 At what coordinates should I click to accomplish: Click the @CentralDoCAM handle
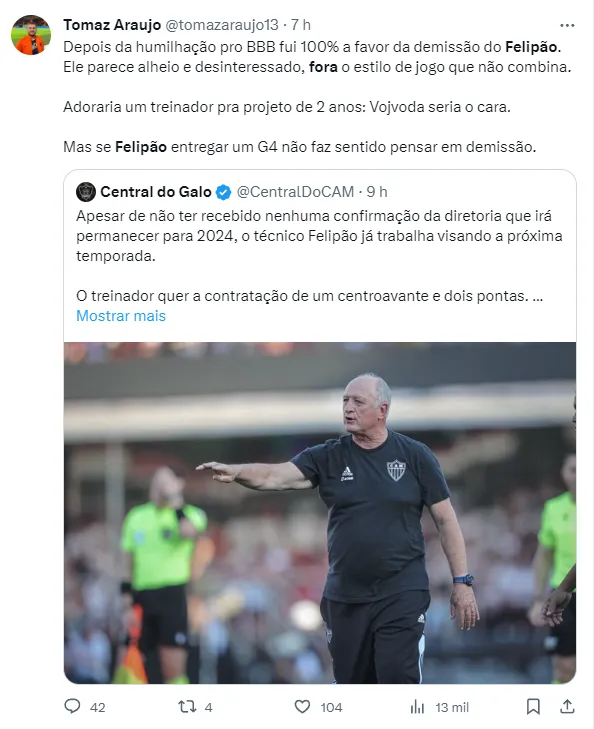tap(295, 192)
